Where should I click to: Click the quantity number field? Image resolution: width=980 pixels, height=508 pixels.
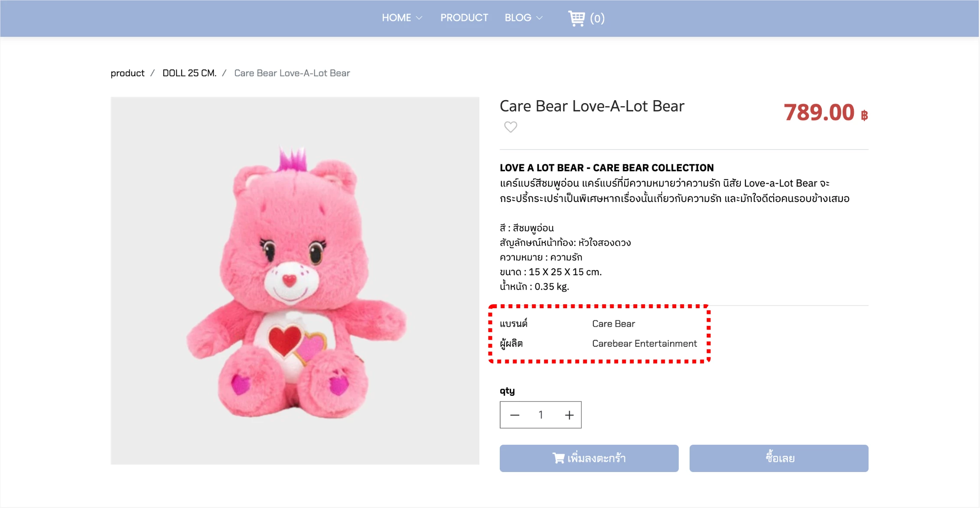point(541,415)
